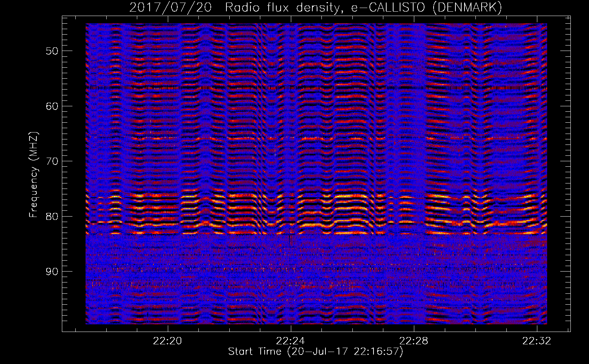The height and width of the screenshot is (364, 589).
Task: Click the 'Frequency (MHZ)' axis label
Action: [33, 175]
